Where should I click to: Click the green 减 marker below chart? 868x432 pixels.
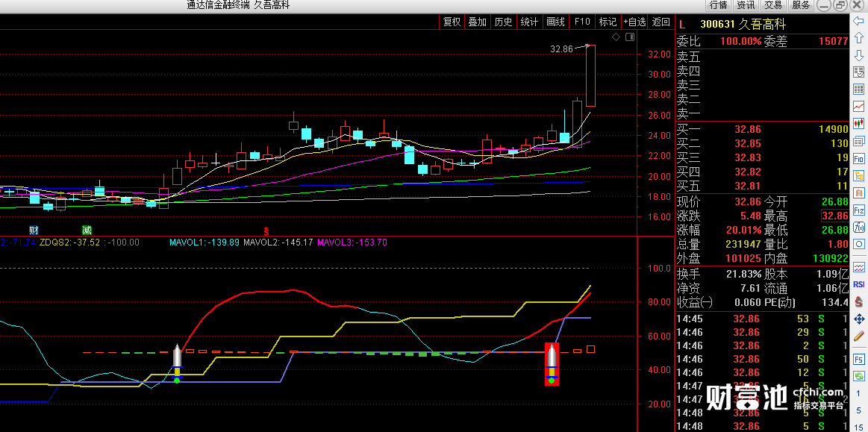pos(87,230)
